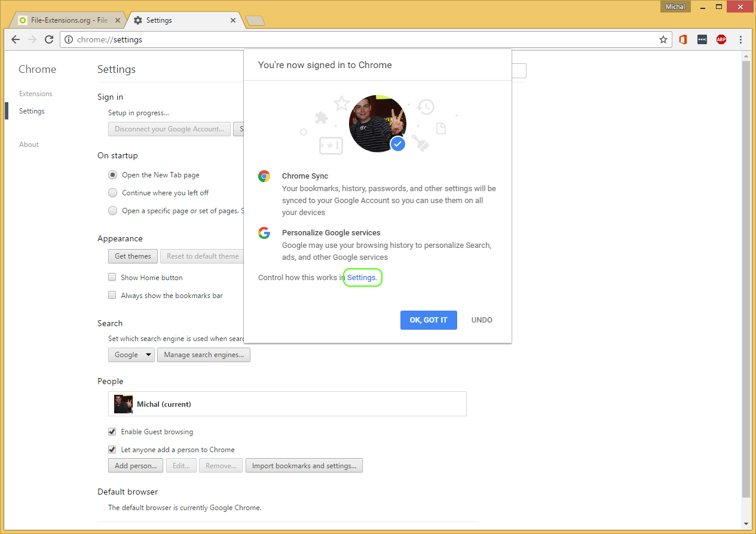Open the highlighted Settings link in the dialog
The height and width of the screenshot is (534, 756).
click(x=362, y=277)
